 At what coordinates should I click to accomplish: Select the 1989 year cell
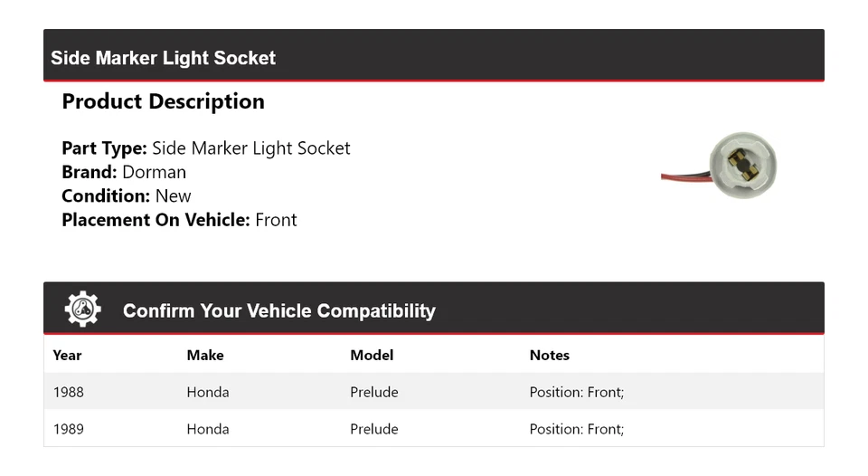click(69, 429)
